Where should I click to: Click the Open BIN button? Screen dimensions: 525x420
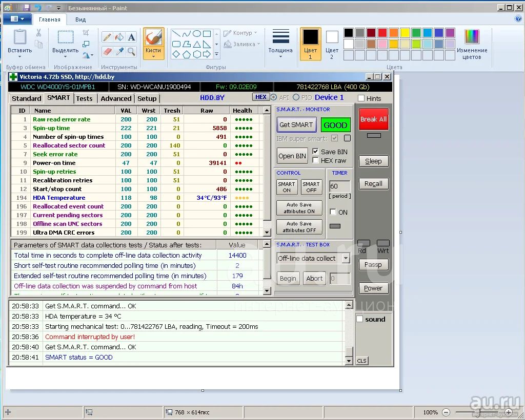(292, 156)
